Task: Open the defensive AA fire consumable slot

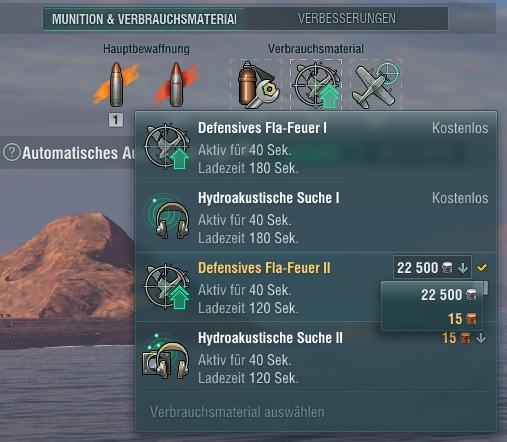Action: pos(316,85)
